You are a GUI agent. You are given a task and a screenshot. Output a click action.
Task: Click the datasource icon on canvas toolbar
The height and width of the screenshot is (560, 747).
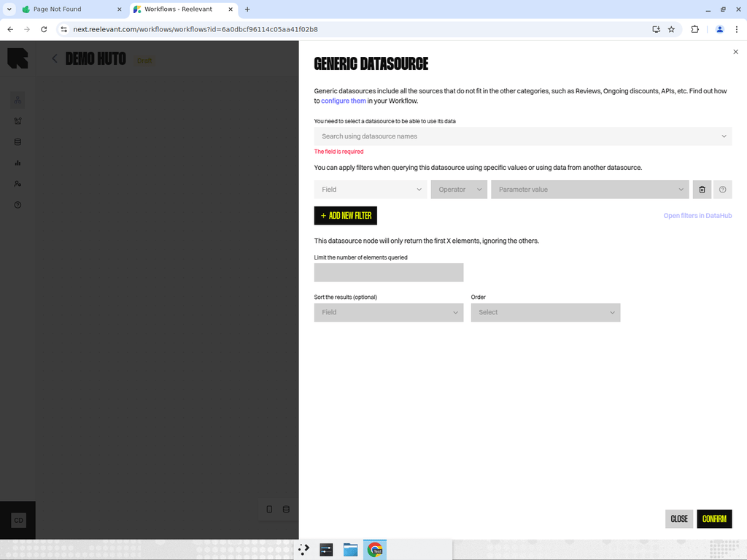pos(286,509)
